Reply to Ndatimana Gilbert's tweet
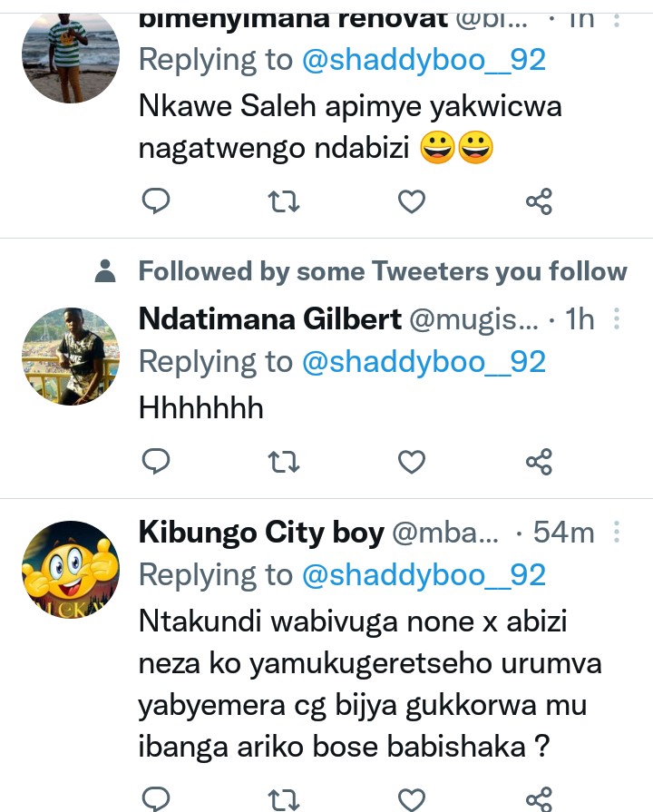Screen dimensions: 653x812 [157, 462]
